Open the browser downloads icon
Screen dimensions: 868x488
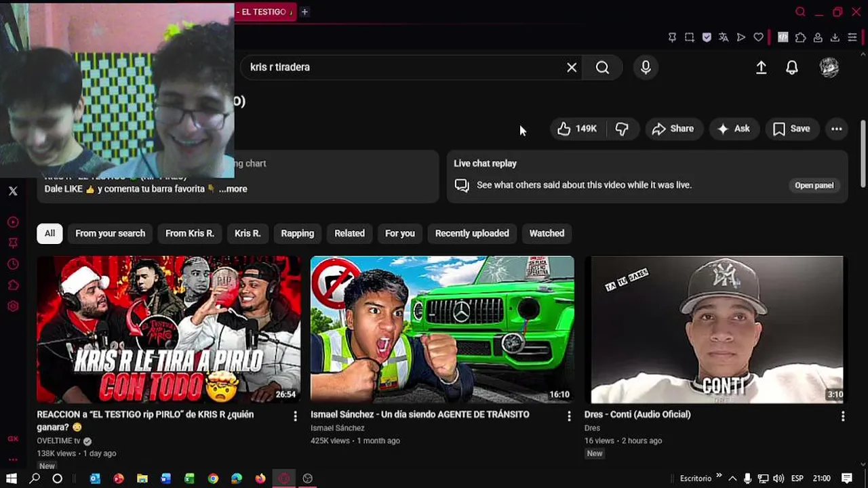[835, 37]
